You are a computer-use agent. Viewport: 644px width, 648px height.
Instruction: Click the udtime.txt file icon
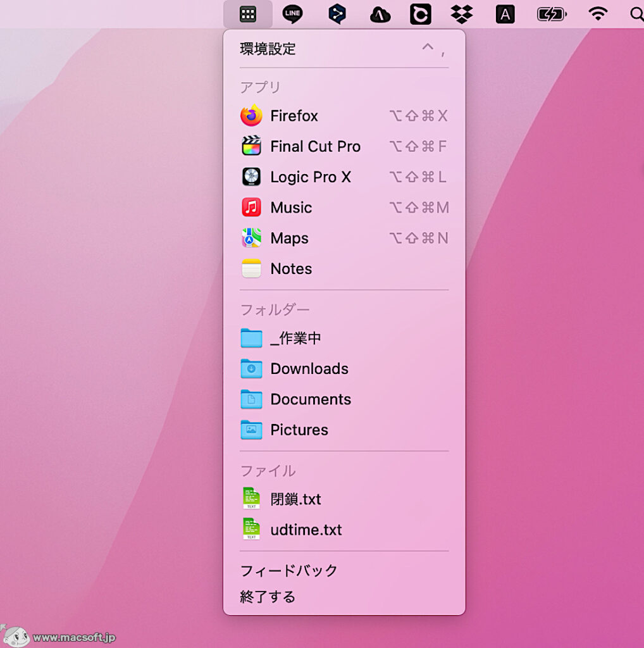251,529
